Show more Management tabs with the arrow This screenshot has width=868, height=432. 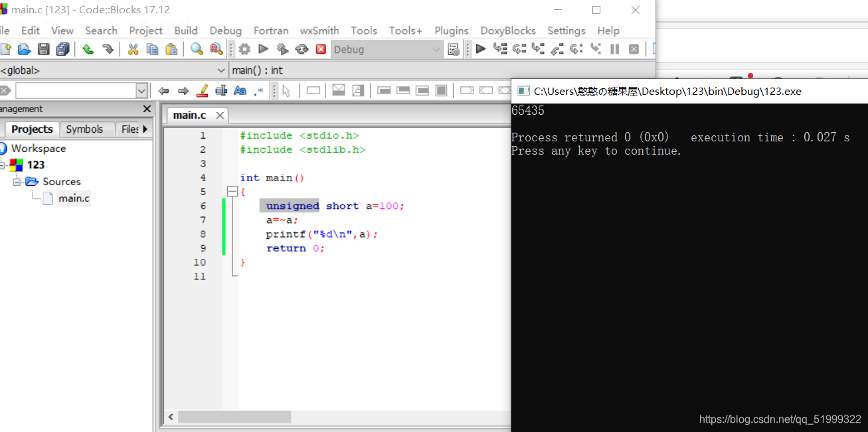(x=145, y=129)
